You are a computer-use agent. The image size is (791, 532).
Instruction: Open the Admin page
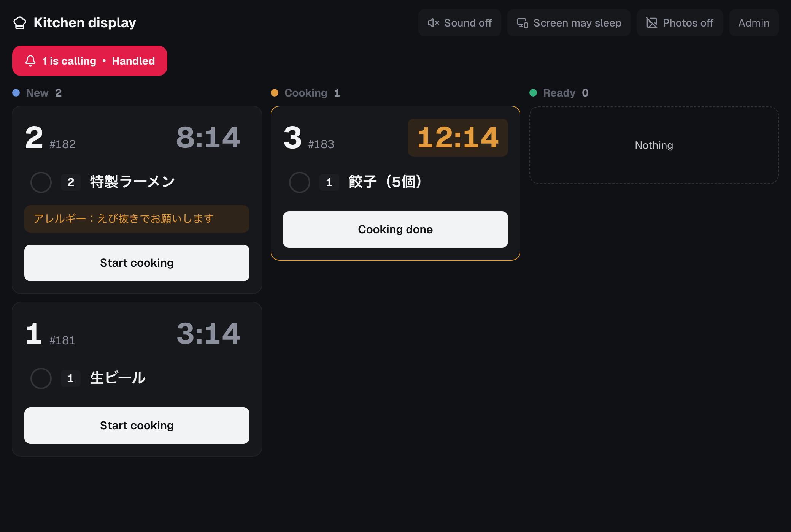pos(754,23)
